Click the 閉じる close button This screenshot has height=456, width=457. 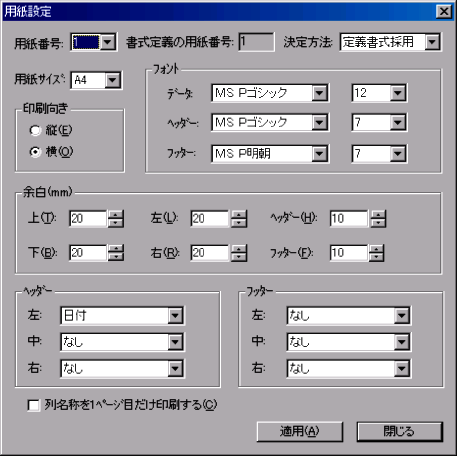click(400, 432)
